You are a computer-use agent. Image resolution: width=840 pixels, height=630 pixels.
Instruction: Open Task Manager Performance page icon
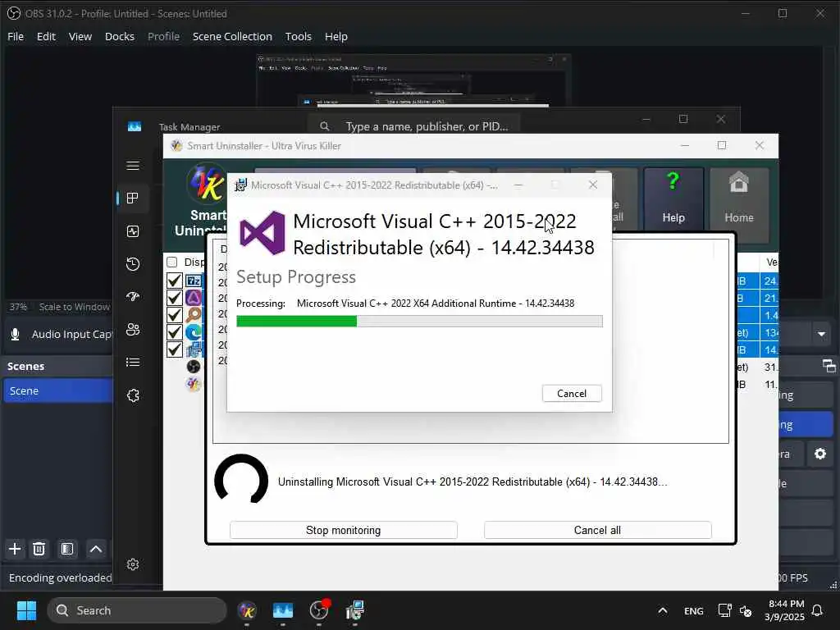(133, 231)
